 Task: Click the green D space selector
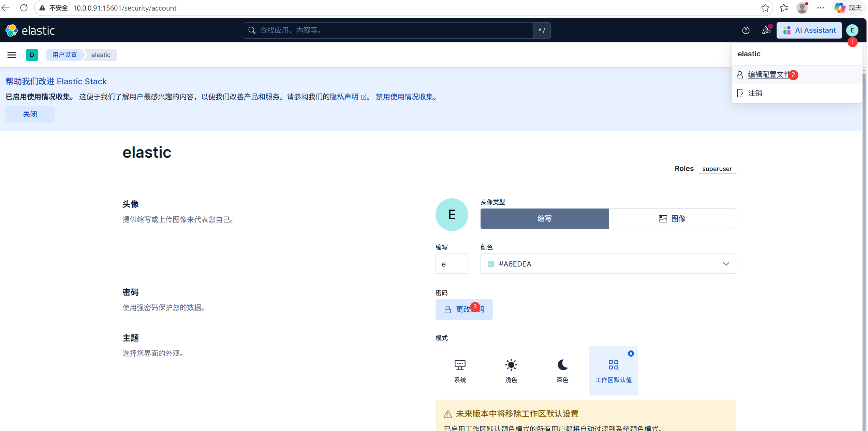tap(32, 55)
